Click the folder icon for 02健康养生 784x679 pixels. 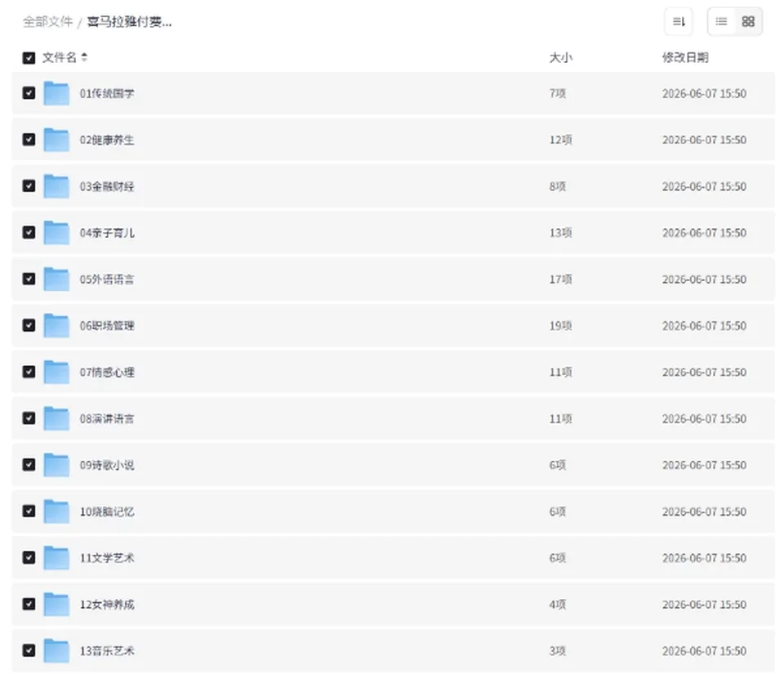point(56,140)
